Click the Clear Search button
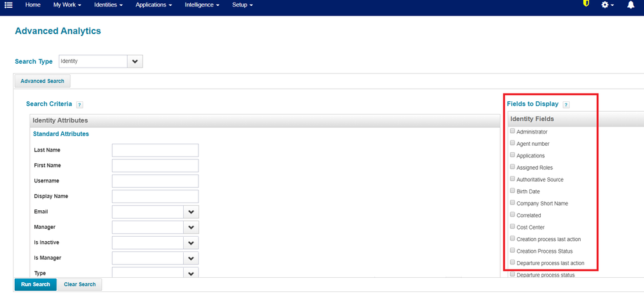The height and width of the screenshot is (294, 644). click(x=79, y=284)
